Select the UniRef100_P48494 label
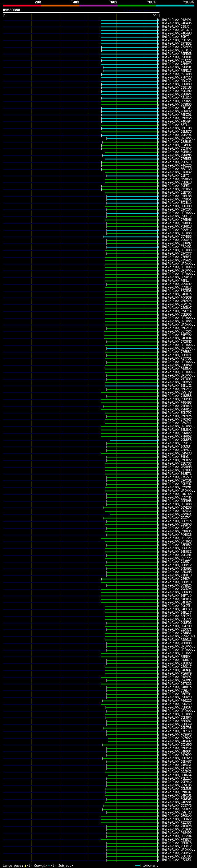The image size is (197, 868). click(176, 121)
